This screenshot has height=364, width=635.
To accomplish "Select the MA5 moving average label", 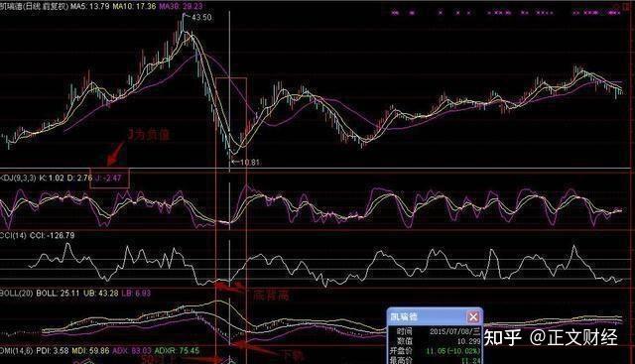I will point(90,6).
